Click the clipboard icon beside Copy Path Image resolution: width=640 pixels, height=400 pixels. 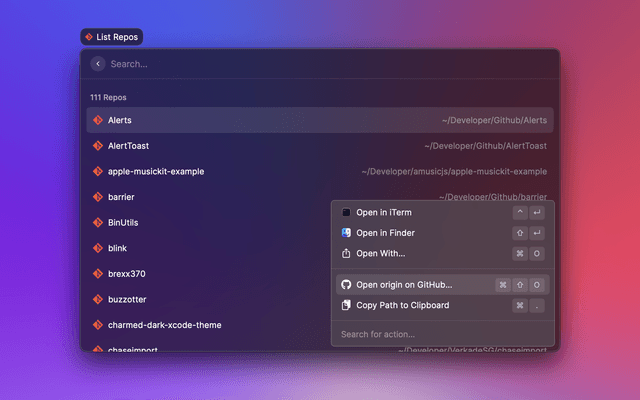pos(346,305)
